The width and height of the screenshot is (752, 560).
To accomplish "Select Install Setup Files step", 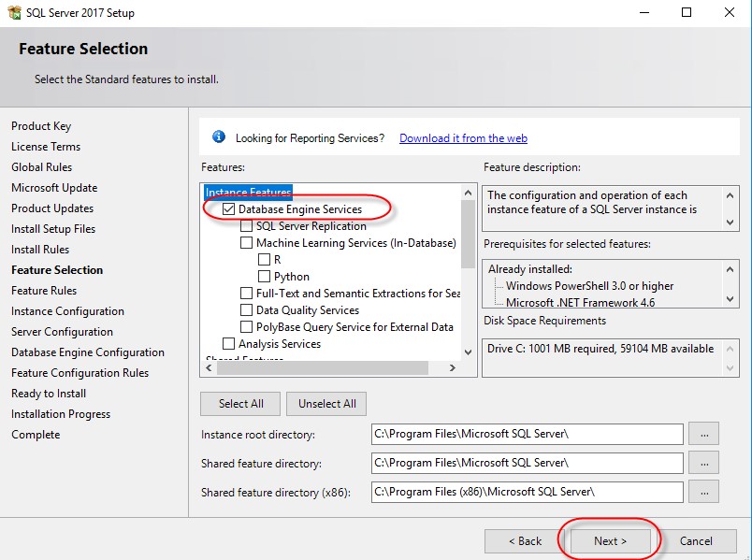I will (53, 229).
